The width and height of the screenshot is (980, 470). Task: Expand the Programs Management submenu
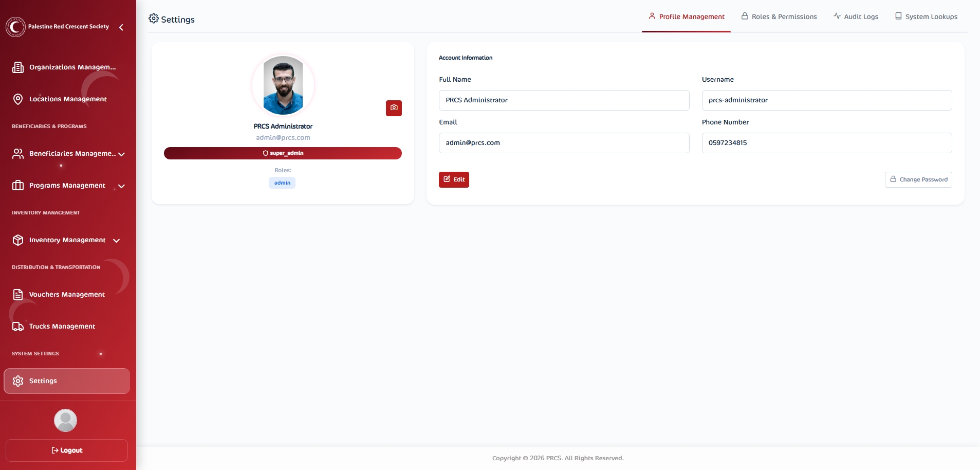[x=121, y=186]
